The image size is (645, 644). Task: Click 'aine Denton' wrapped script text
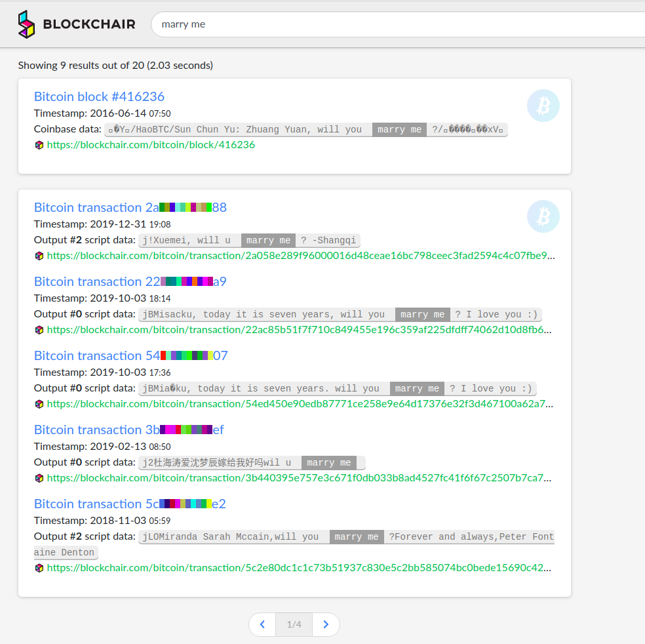tap(64, 552)
